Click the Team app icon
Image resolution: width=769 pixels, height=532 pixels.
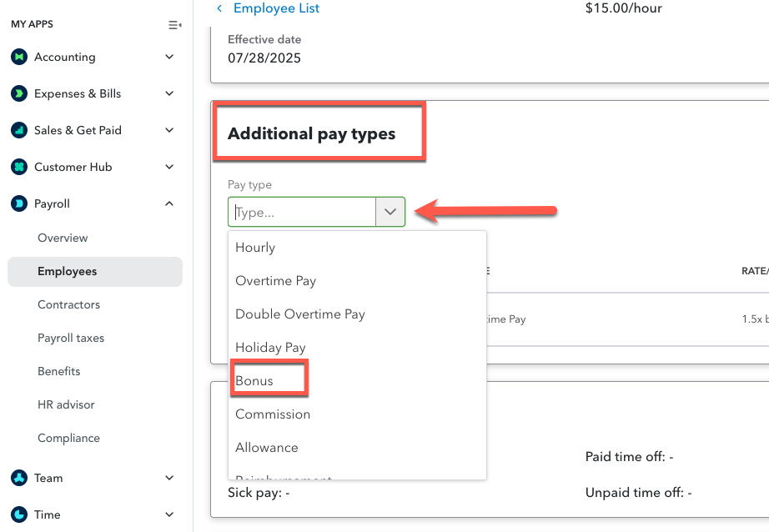pos(19,478)
